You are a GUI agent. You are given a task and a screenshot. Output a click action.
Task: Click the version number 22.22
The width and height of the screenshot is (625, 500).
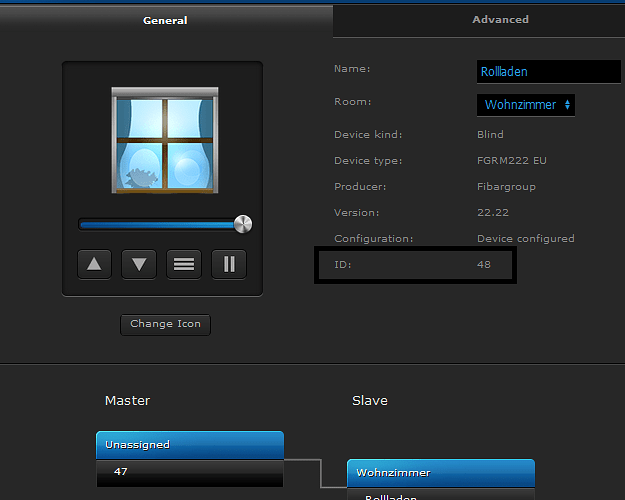[492, 213]
